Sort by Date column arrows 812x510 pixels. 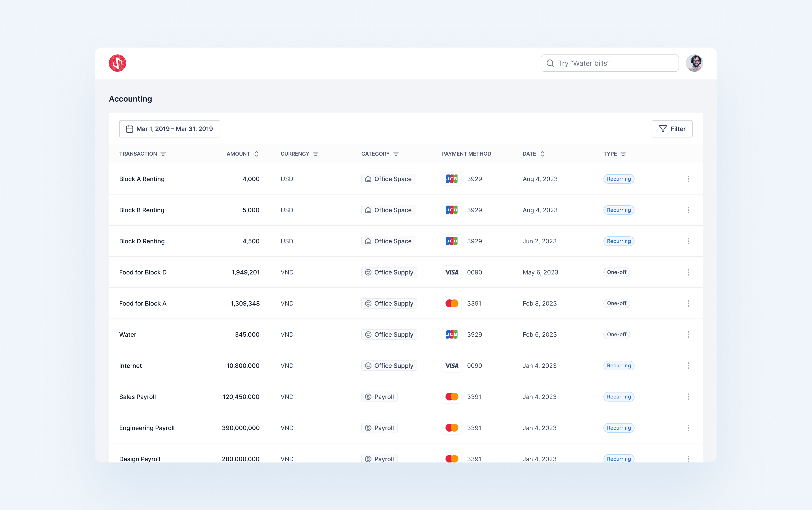point(543,154)
